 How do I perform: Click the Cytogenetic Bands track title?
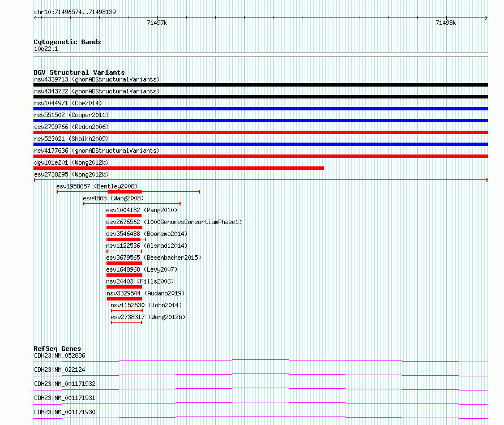point(67,42)
